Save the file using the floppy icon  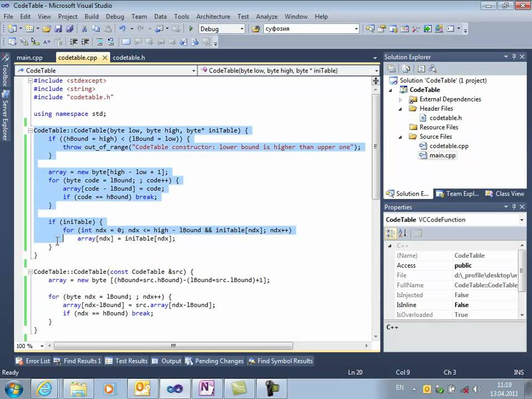pos(58,29)
